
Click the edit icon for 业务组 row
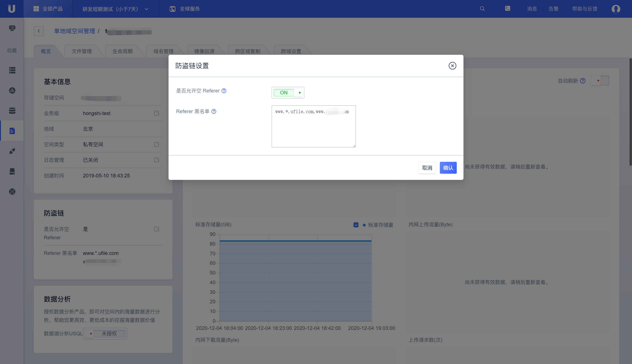tap(157, 113)
